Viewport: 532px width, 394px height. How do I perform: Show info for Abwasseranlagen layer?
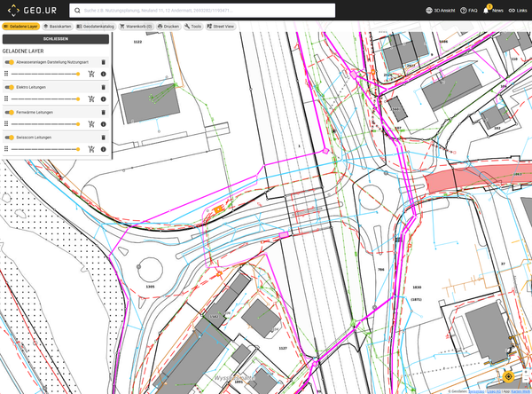pos(104,74)
